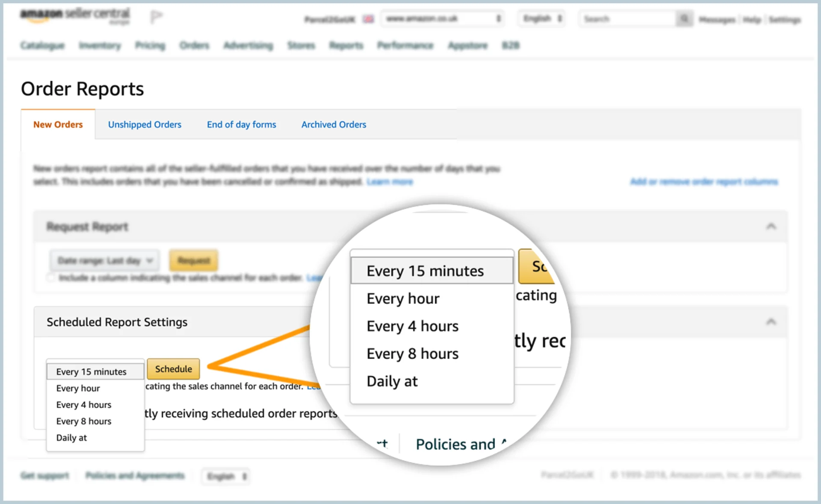Click the Schedule button
The width and height of the screenshot is (821, 504).
tap(173, 368)
